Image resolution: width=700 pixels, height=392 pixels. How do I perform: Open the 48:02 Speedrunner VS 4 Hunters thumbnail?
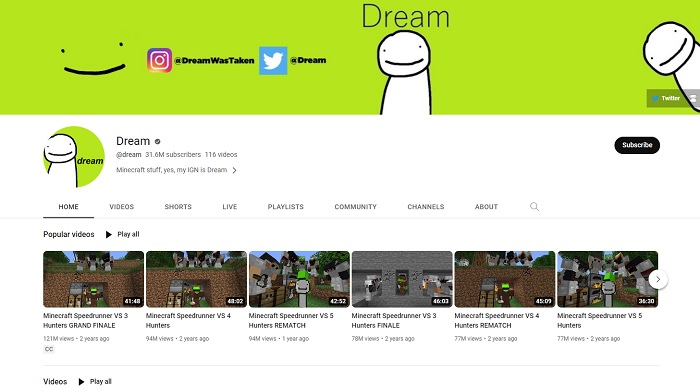tap(196, 279)
